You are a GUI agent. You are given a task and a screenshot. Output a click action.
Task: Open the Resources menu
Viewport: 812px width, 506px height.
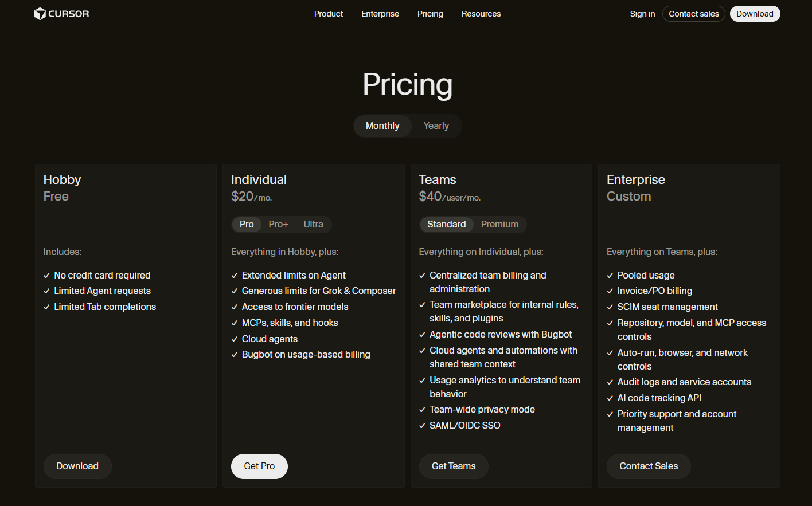[x=481, y=14]
